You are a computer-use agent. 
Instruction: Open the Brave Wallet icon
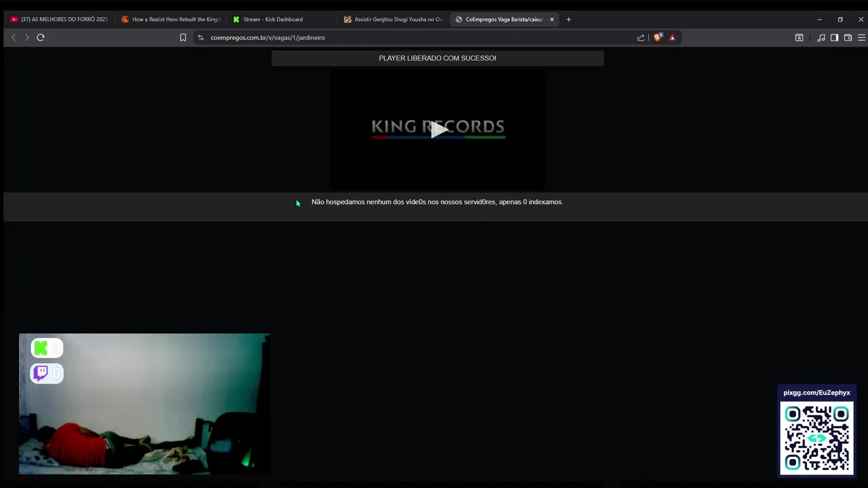pyautogui.click(x=848, y=37)
